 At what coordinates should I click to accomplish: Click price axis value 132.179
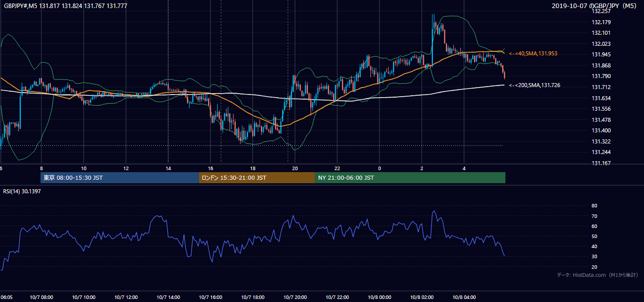[601, 22]
